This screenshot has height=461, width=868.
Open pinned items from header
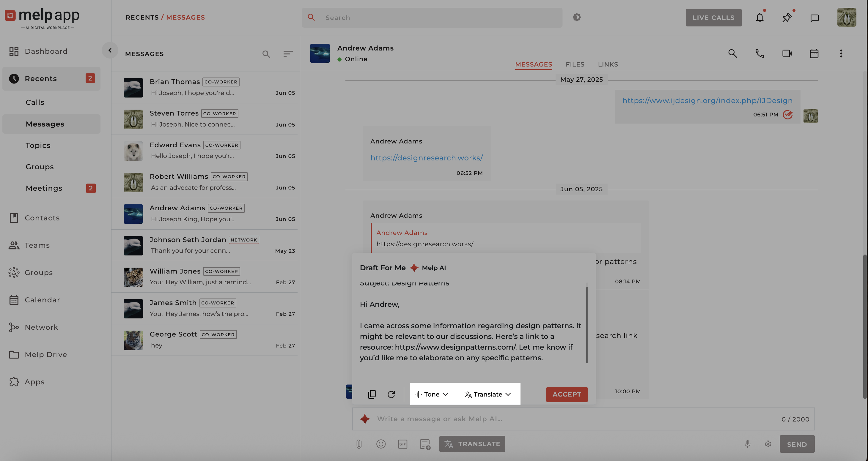pyautogui.click(x=787, y=18)
